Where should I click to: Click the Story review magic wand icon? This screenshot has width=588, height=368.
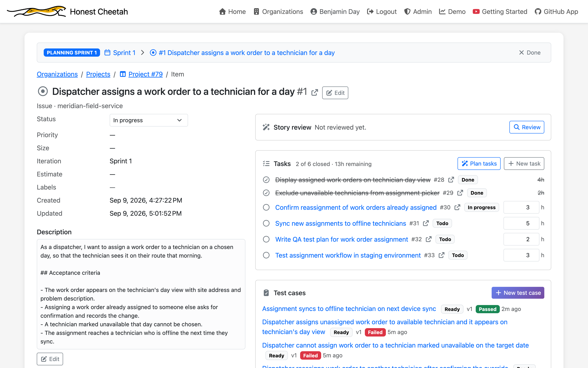(266, 127)
